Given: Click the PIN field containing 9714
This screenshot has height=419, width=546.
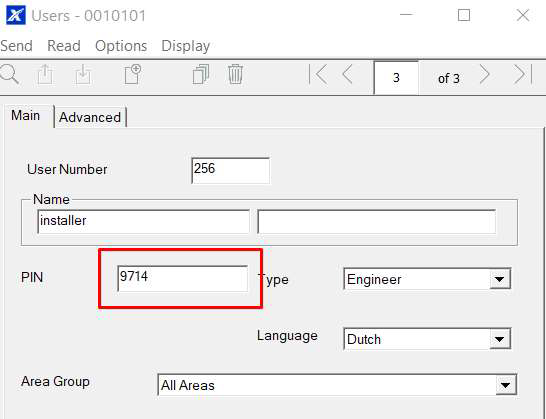Looking at the screenshot, I should (x=183, y=278).
